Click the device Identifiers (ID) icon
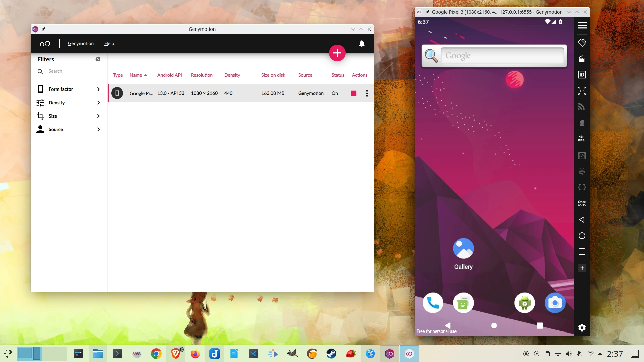 click(582, 75)
